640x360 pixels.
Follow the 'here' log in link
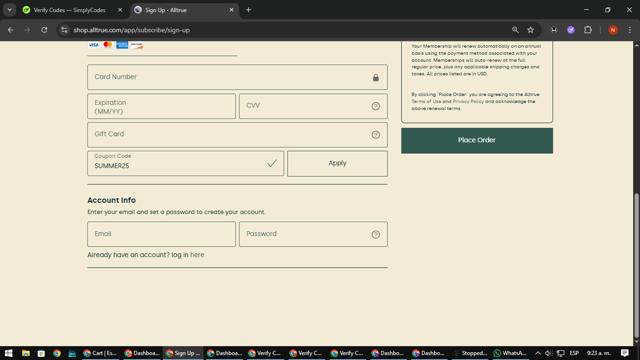point(197,255)
